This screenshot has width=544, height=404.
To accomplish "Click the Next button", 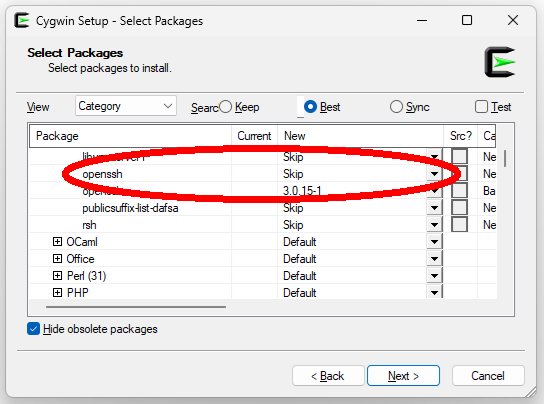I will tap(403, 376).
